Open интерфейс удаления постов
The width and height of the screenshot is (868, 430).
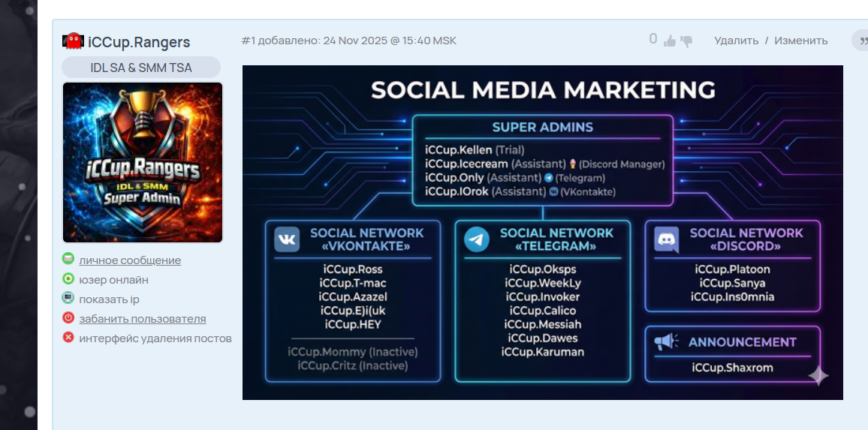[155, 338]
